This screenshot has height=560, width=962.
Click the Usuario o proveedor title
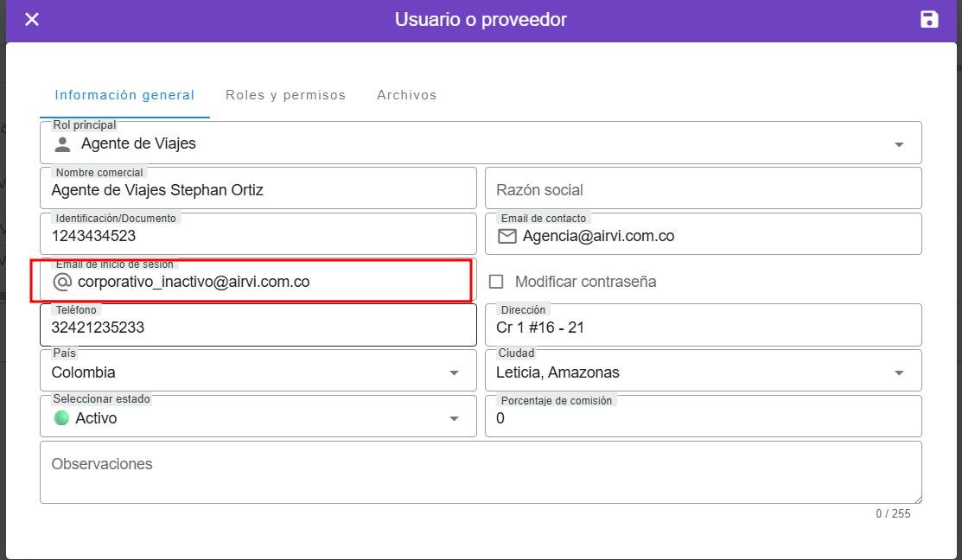[481, 20]
